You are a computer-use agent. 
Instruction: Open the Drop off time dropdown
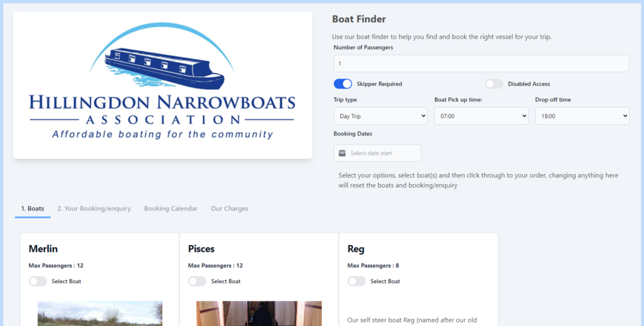[582, 116]
